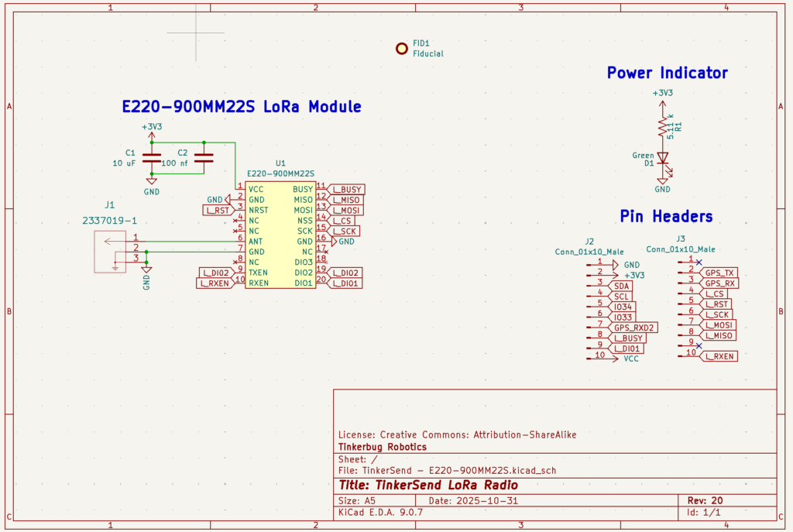Viewport: 793px width, 532px height.
Task: Click the J1 antenna connector symbol
Action: (x=110, y=252)
